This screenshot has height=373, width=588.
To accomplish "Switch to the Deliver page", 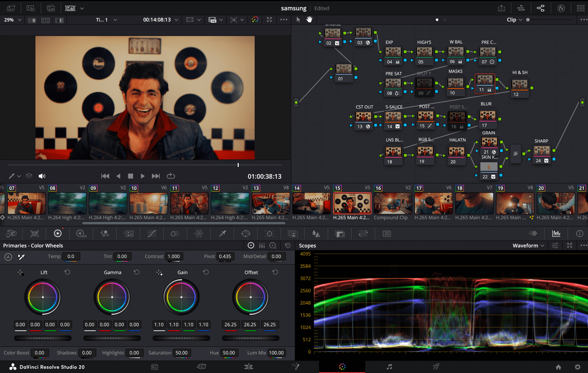I will [x=436, y=367].
